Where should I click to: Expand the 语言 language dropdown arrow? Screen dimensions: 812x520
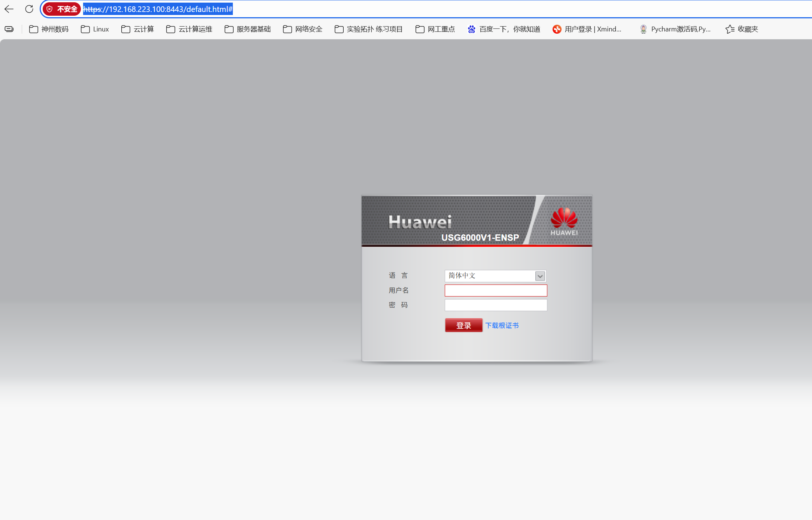(540, 276)
